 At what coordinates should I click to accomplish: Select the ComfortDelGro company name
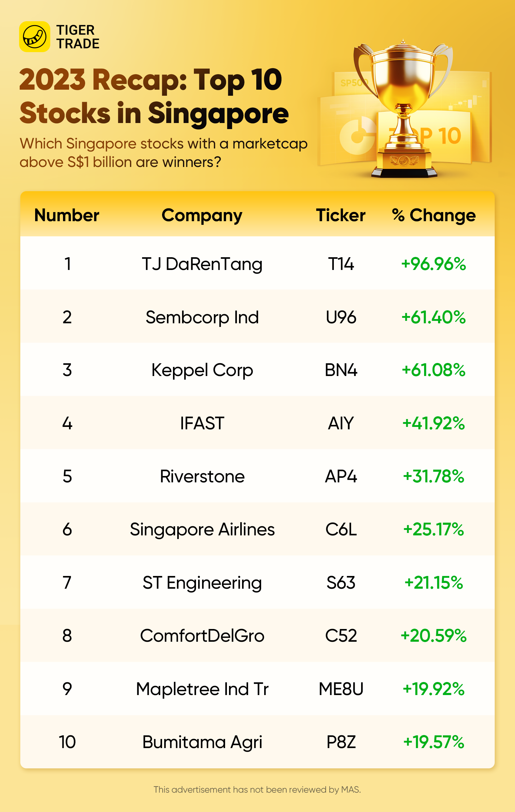[202, 636]
